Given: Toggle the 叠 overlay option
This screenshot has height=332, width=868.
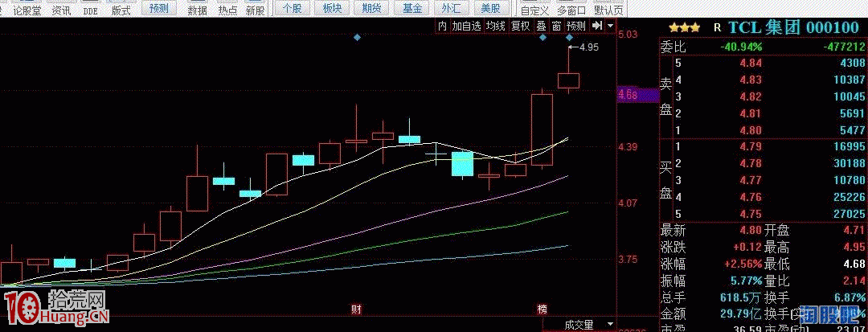Looking at the screenshot, I should pyautogui.click(x=541, y=26).
